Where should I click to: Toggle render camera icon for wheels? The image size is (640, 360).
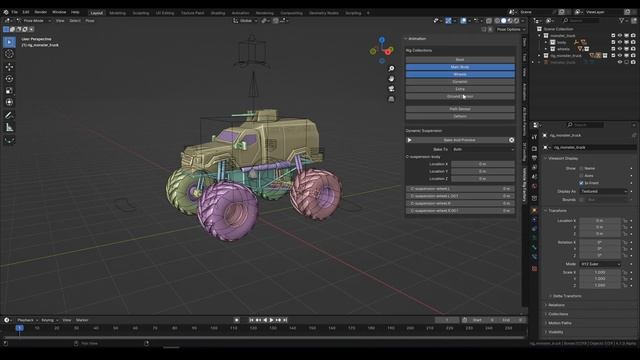click(633, 49)
